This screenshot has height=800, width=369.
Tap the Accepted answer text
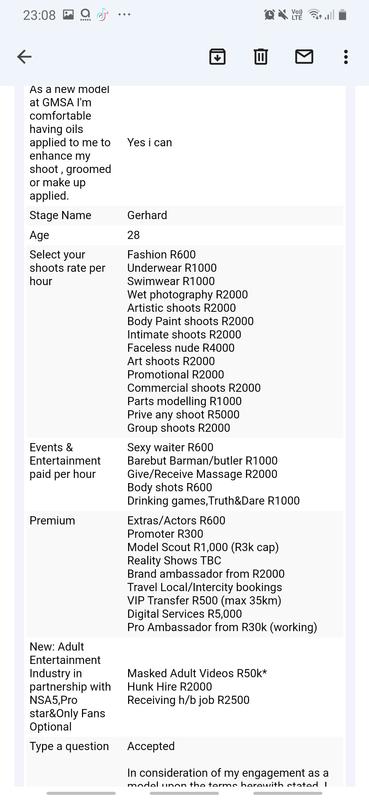click(x=151, y=746)
